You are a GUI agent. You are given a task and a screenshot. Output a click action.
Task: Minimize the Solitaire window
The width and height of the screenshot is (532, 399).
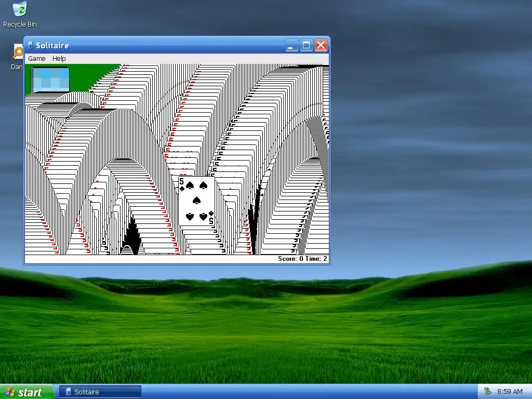coord(291,45)
